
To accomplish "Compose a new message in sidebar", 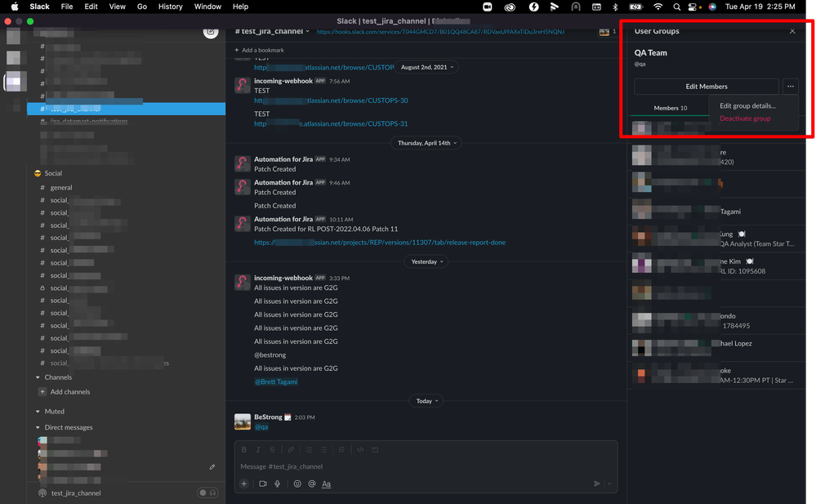I will tap(211, 31).
